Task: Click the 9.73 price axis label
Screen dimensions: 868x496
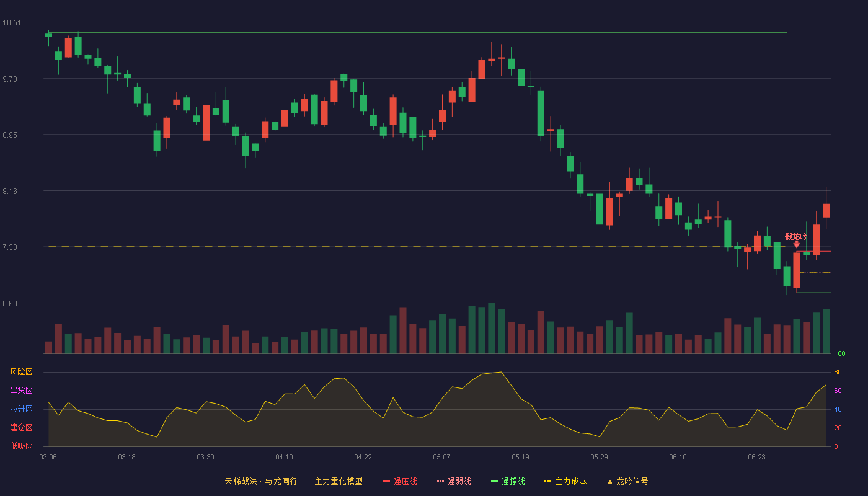Action: pyautogui.click(x=11, y=79)
